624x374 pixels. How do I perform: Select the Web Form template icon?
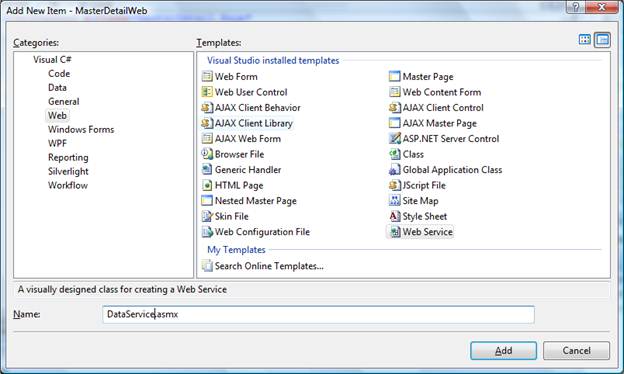(207, 76)
